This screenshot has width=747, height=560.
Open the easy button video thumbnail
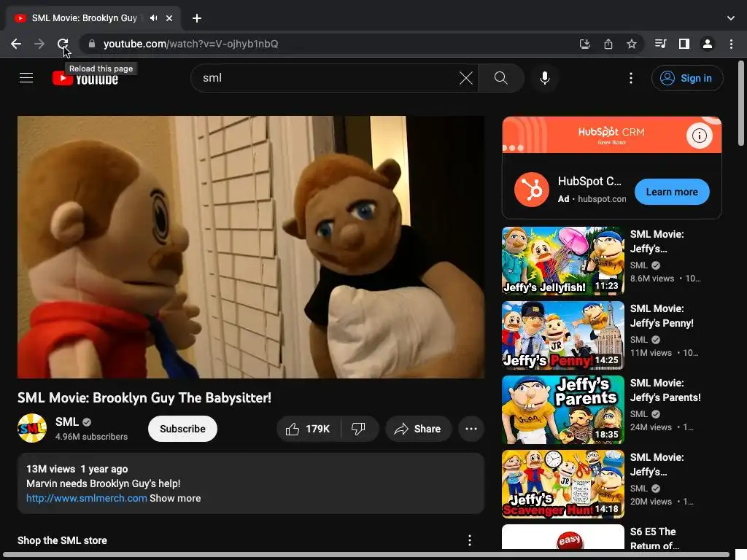pyautogui.click(x=562, y=537)
